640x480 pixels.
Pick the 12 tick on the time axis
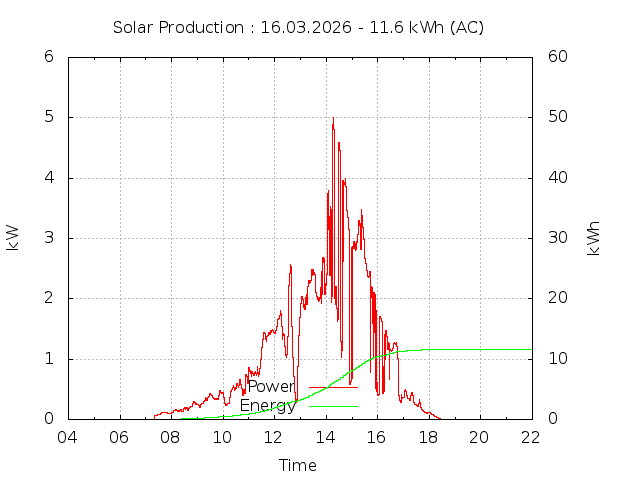point(274,437)
